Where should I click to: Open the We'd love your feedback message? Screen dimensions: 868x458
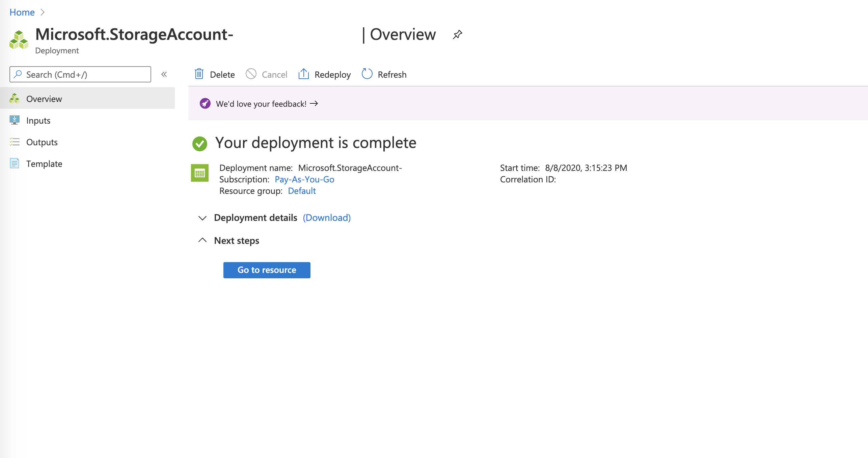261,104
